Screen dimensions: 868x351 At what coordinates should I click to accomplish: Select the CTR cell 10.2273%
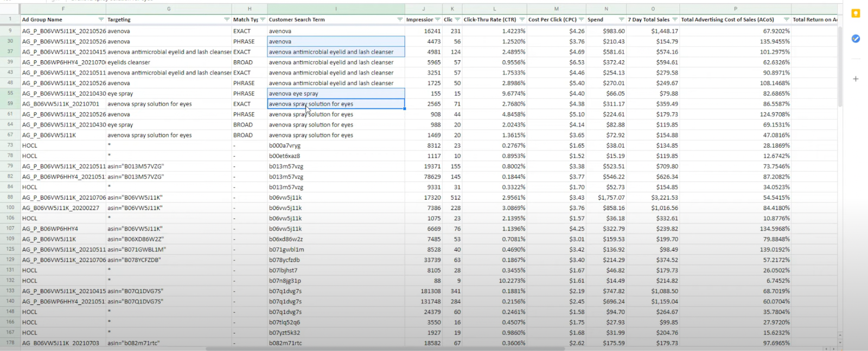(494, 280)
